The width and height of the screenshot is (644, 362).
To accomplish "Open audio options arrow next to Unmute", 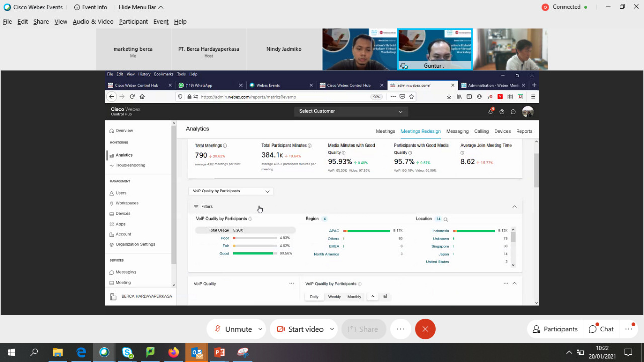I will [260, 329].
